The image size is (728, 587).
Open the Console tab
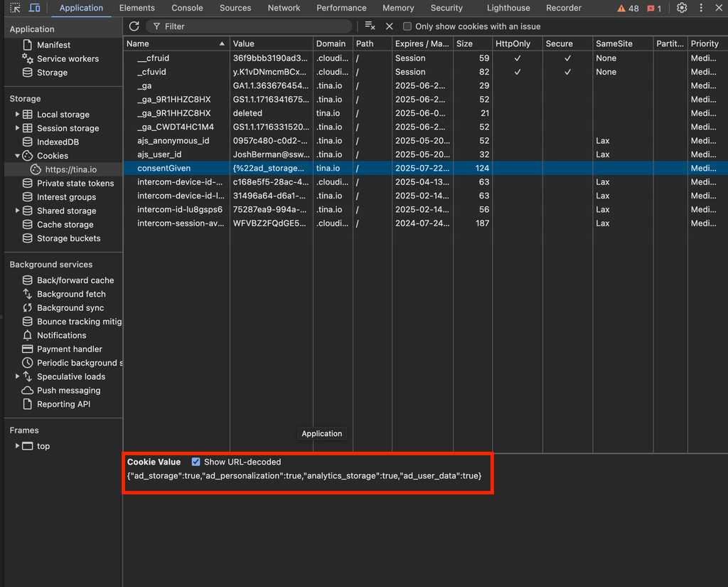[x=187, y=8]
